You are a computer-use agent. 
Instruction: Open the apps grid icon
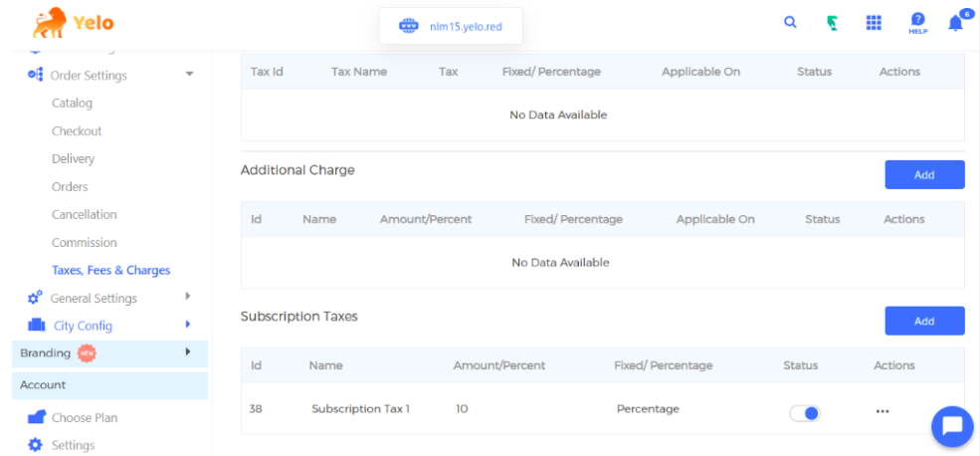874,23
